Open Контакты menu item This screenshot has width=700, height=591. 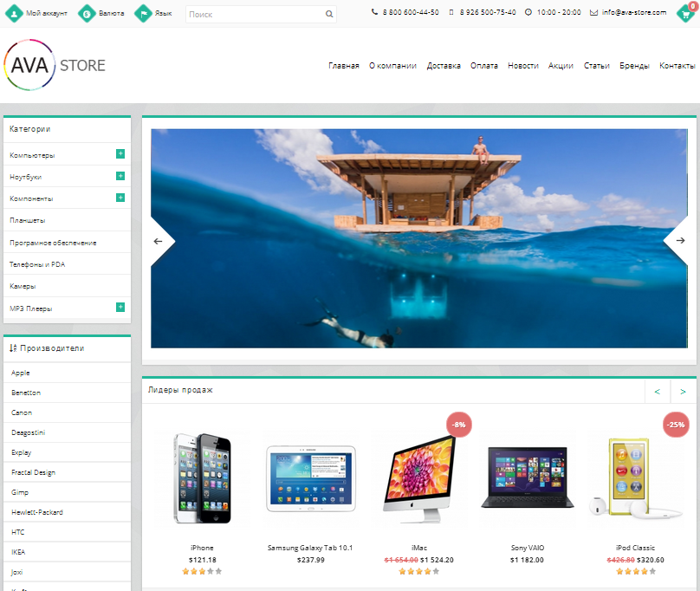(677, 66)
